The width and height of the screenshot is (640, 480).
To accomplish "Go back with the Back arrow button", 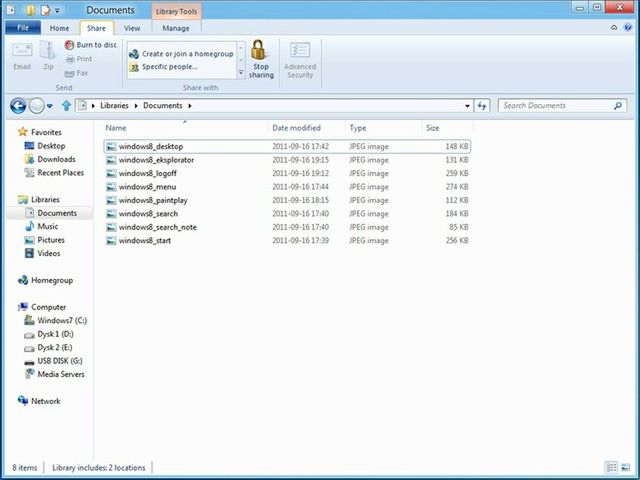I will [18, 106].
